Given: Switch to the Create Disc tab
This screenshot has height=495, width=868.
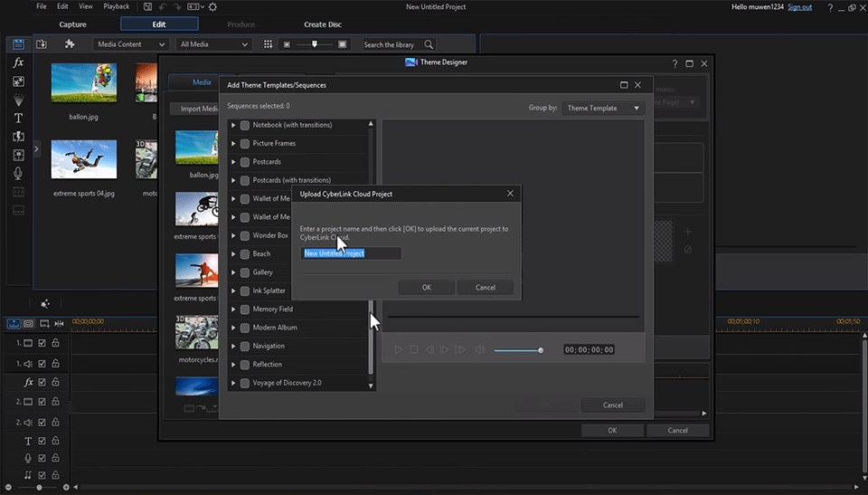Looking at the screenshot, I should coord(323,24).
